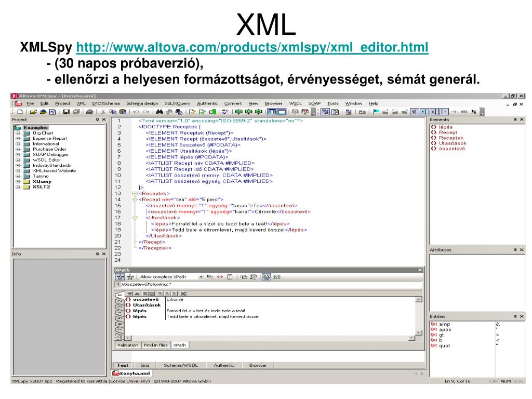The image size is (532, 399).
Task: Open the DTD/Schema menu
Action: coord(106,103)
